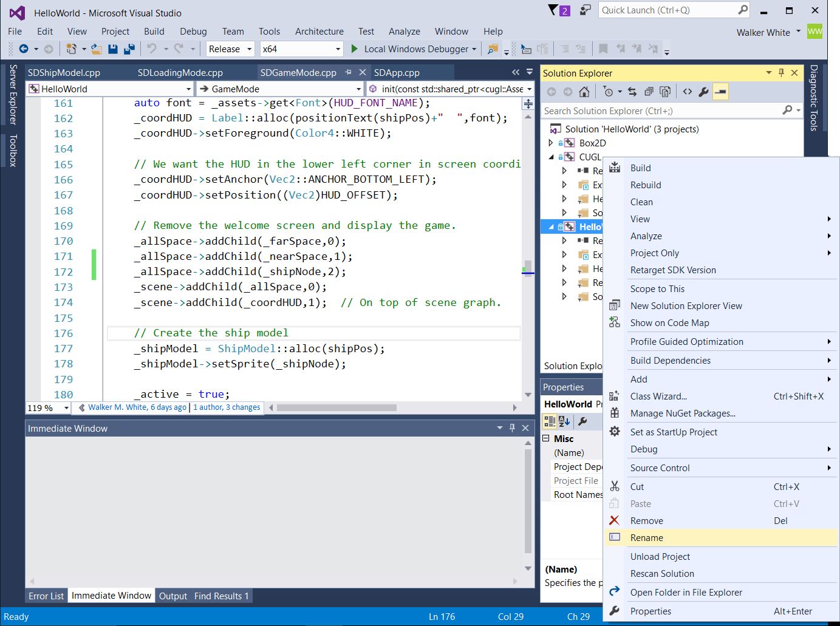Click the Home icon in Solution Explorer
Image resolution: width=840 pixels, height=626 pixels.
click(x=584, y=92)
